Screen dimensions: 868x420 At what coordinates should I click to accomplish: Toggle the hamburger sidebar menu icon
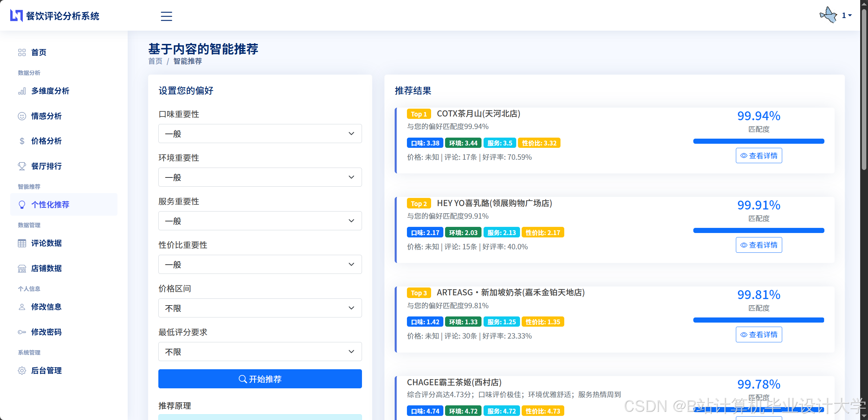click(166, 16)
